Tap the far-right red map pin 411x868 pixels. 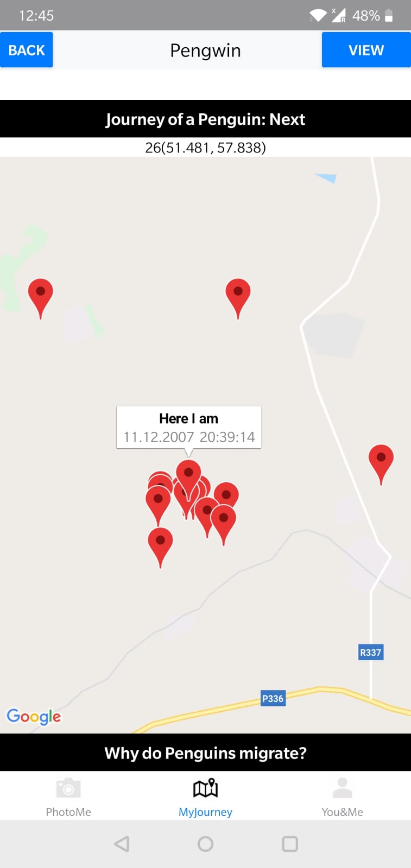(x=381, y=464)
